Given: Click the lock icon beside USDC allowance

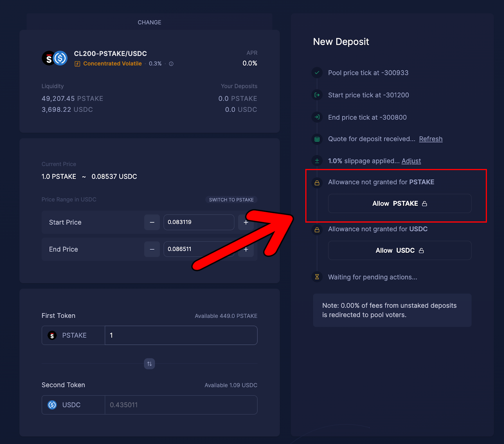Looking at the screenshot, I should pos(317,230).
